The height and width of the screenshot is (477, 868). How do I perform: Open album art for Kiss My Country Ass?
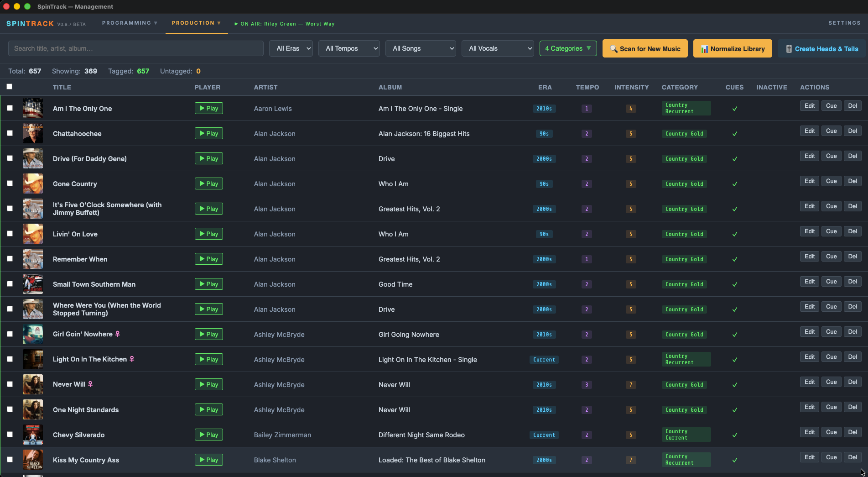(x=33, y=460)
